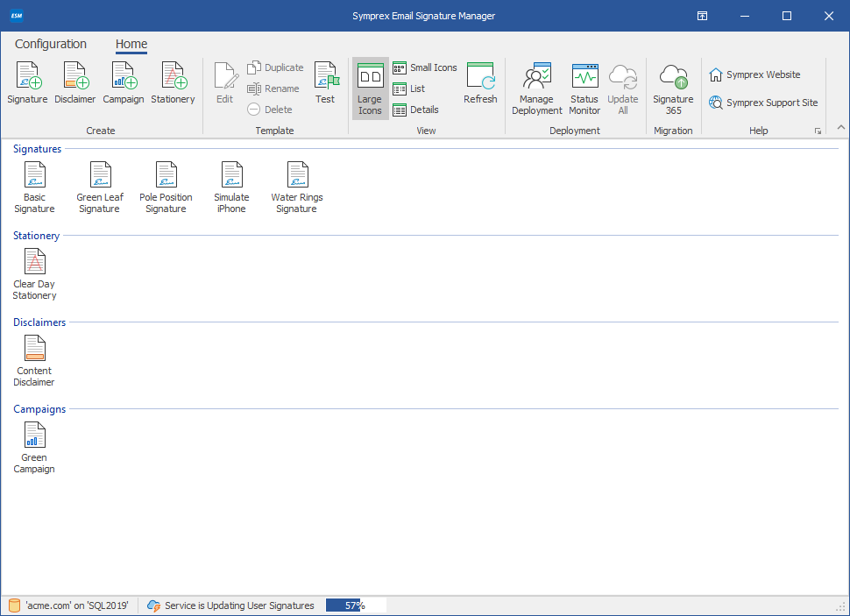The width and height of the screenshot is (850, 616).
Task: Click the ESM application icon in title bar
Action: (x=17, y=16)
